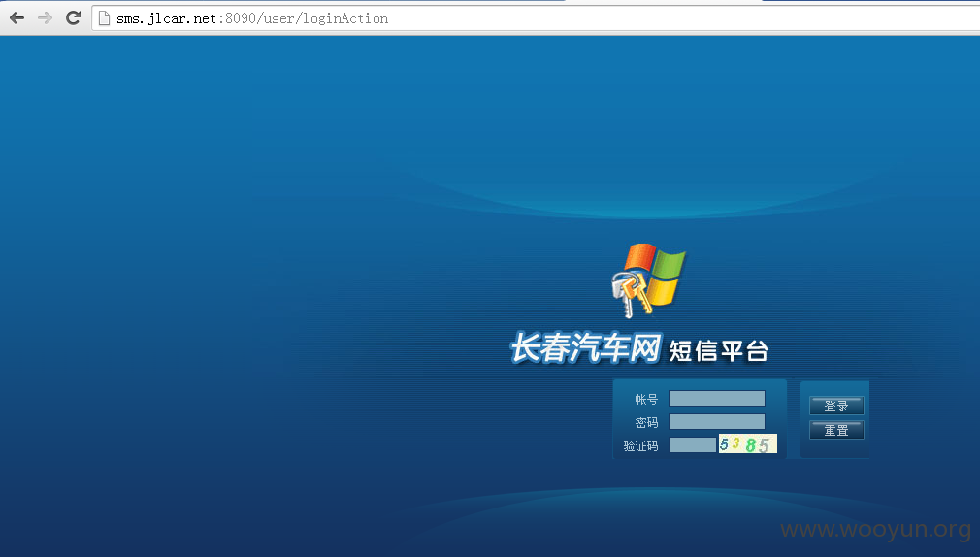Click the 长春汽车网 title text
This screenshot has width=980, height=557.
coord(586,347)
